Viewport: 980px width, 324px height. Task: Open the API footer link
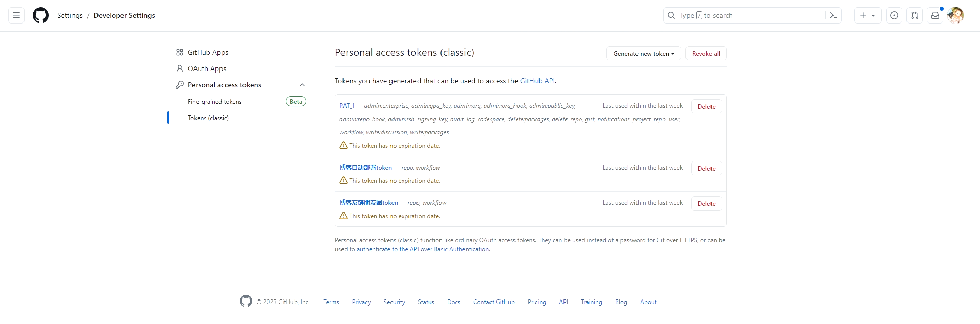coord(563,302)
